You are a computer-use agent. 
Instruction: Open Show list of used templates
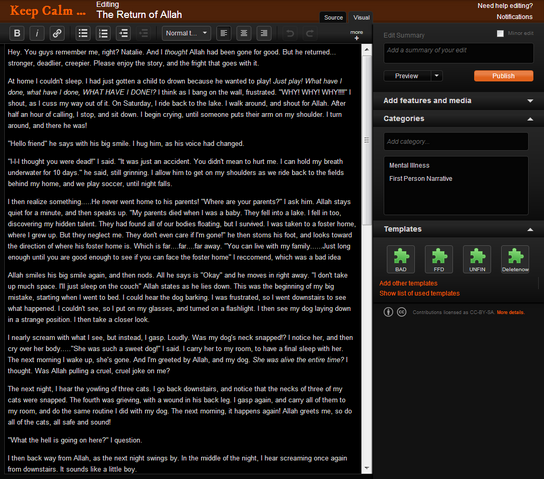point(419,293)
